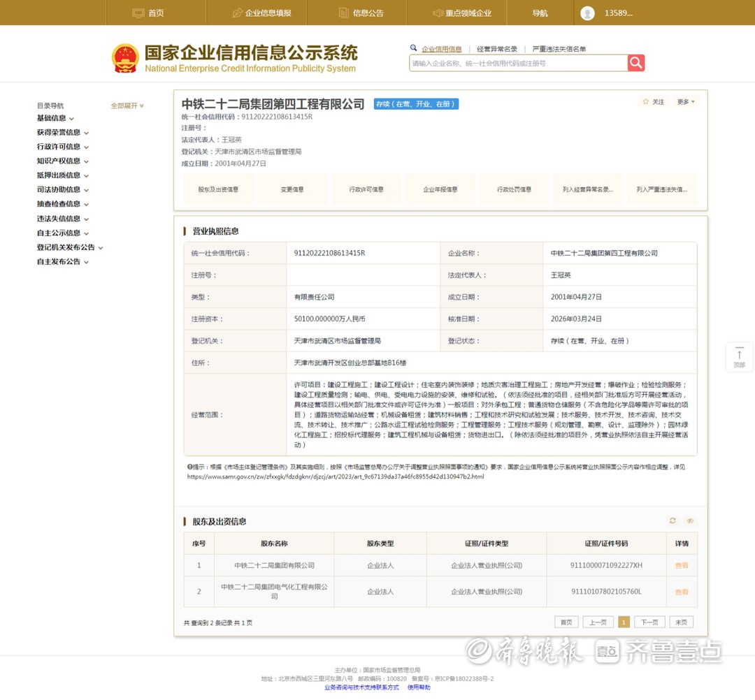Focus the enterprise name search field

coord(518,63)
